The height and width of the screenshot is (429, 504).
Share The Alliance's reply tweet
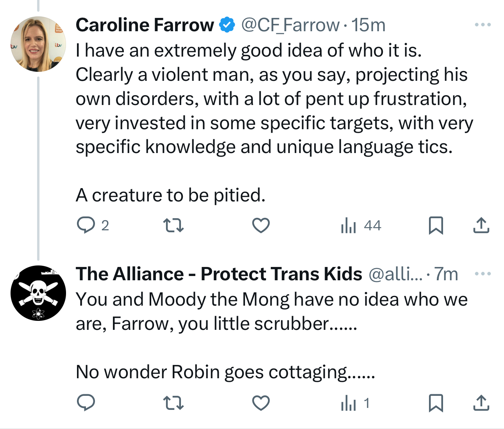pos(481,403)
